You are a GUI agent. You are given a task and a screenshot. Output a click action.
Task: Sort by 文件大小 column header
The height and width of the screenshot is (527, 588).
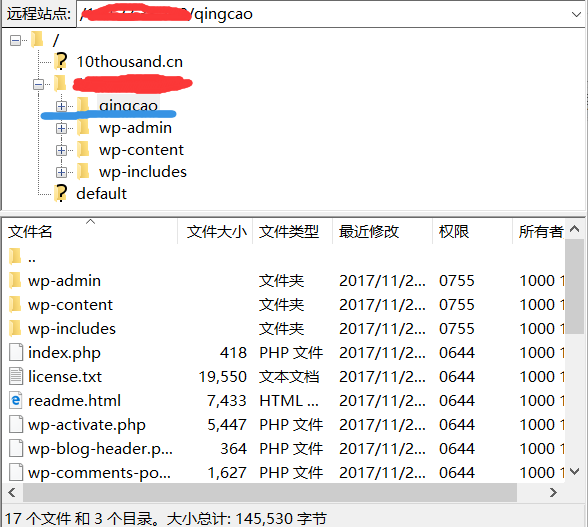215,231
